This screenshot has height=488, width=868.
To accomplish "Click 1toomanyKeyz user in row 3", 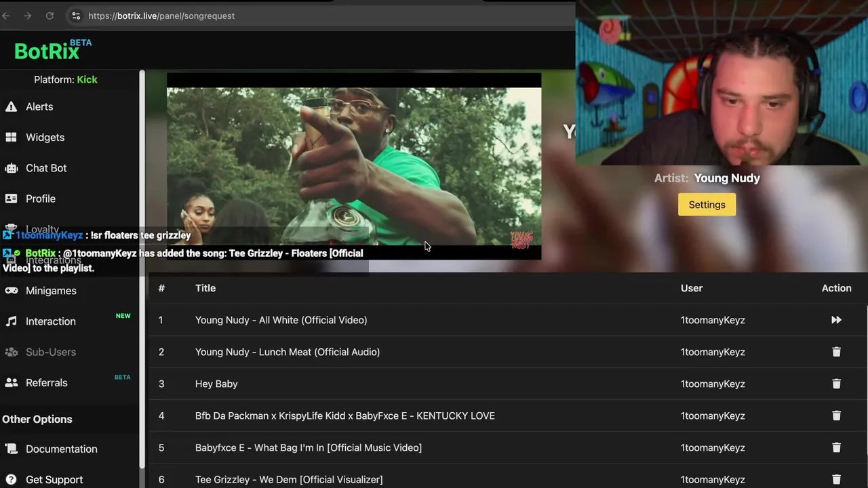I will click(x=713, y=384).
